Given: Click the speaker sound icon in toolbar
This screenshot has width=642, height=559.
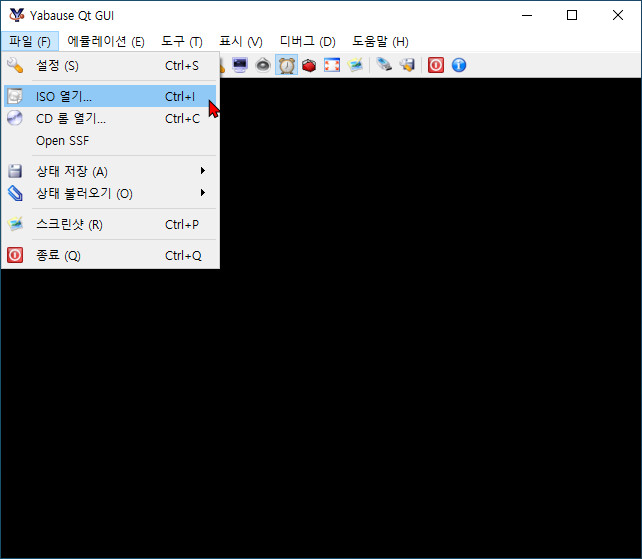Looking at the screenshot, I should click(x=263, y=65).
